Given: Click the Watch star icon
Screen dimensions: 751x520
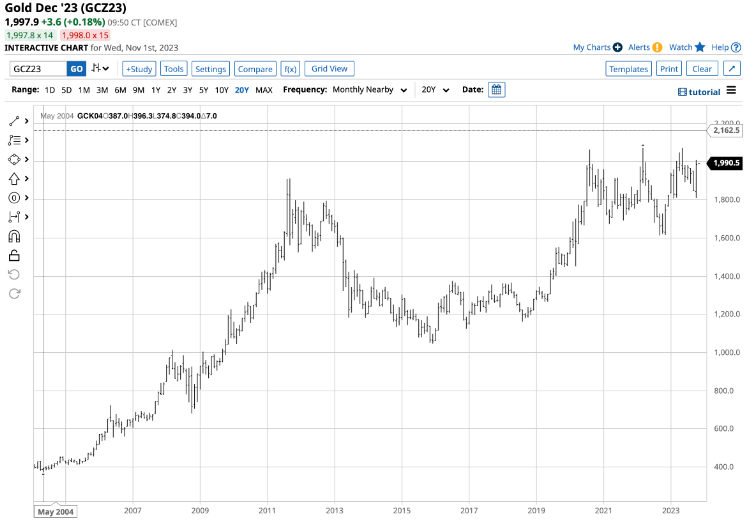Looking at the screenshot, I should 700,47.
